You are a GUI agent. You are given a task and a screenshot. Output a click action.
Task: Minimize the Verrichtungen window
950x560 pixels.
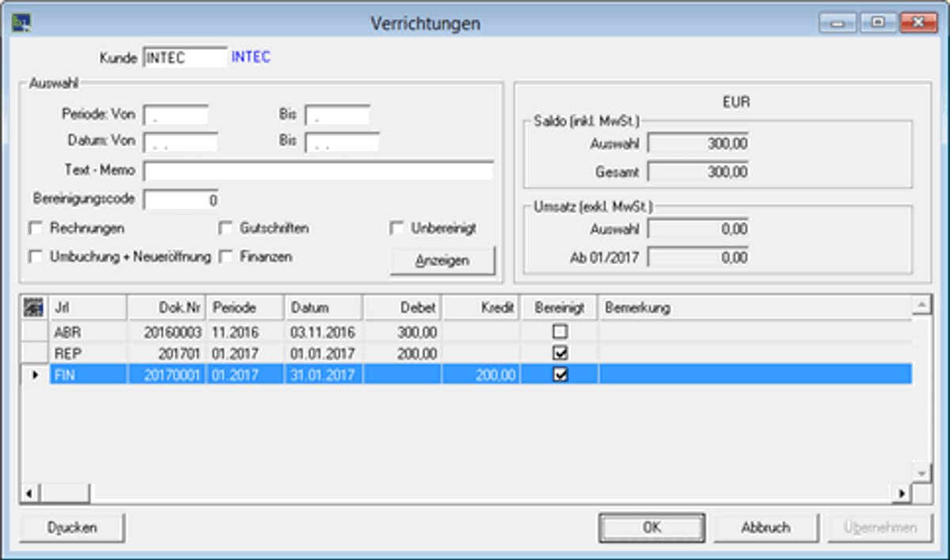(838, 23)
